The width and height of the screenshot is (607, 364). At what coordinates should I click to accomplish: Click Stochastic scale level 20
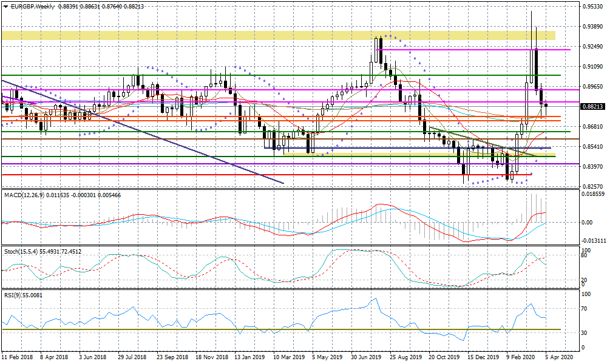point(585,280)
